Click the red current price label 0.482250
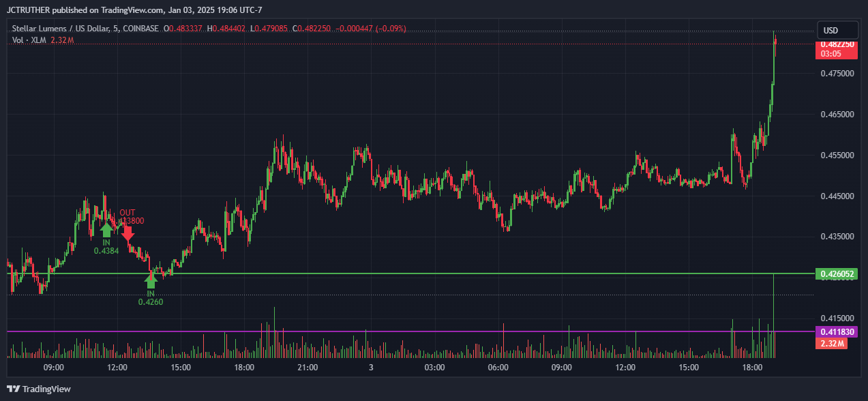The width and height of the screenshot is (868, 401). 836,44
